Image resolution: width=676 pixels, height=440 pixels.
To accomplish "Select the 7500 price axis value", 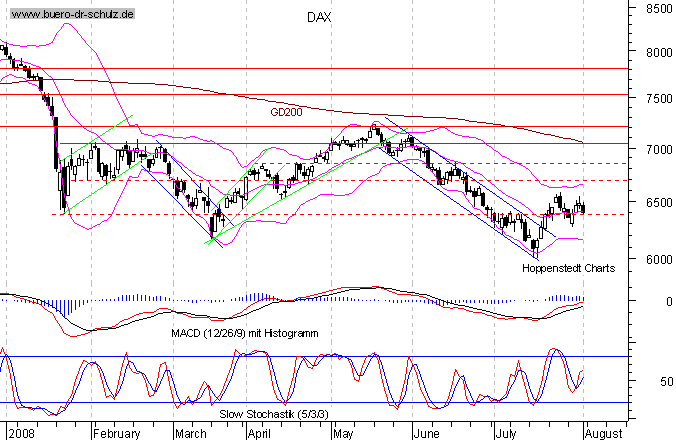I will (x=655, y=99).
